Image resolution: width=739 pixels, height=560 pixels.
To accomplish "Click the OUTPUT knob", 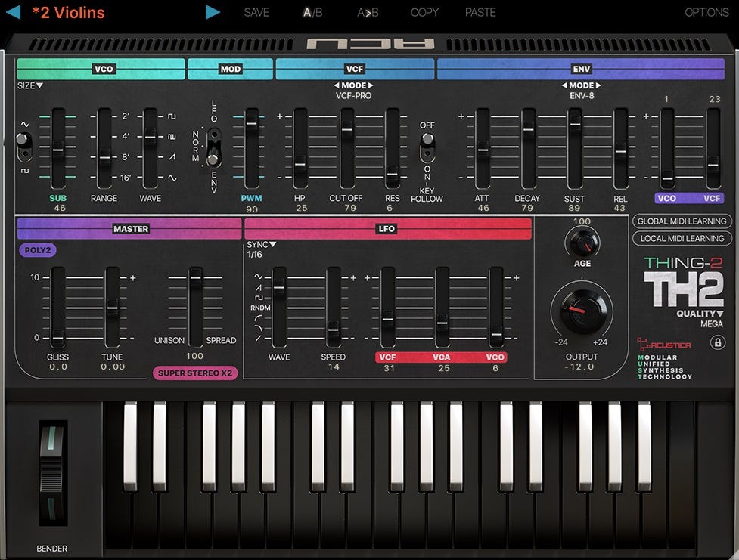I will [x=582, y=311].
